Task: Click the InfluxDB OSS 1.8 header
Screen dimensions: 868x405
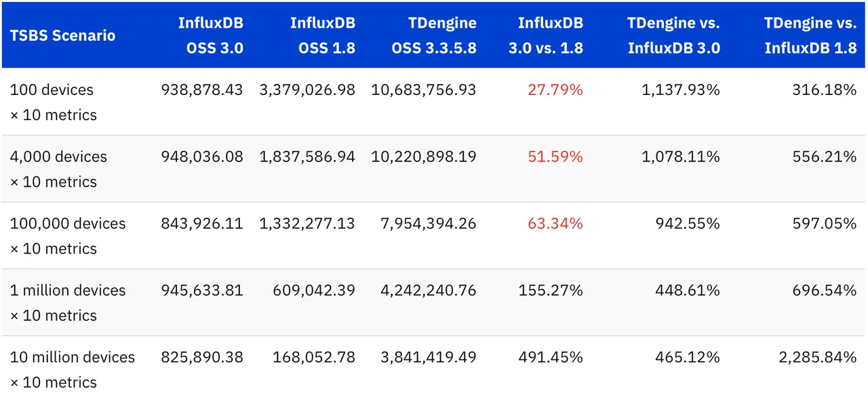Action: [322, 35]
